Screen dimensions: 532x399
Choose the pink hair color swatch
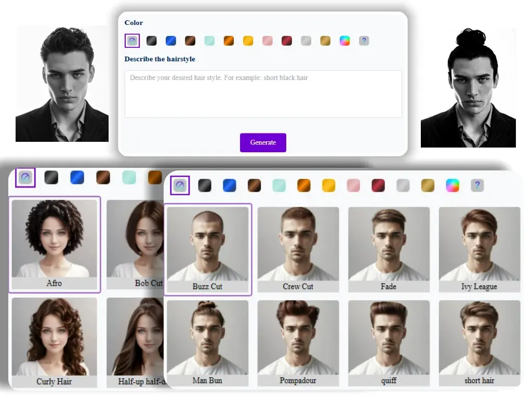[267, 41]
